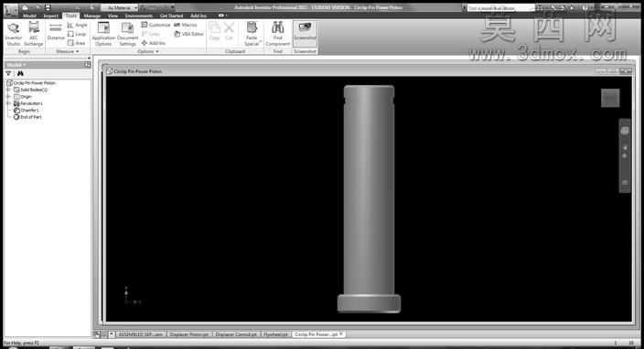The image size is (644, 349).
Task: Open Find Component binoculars tool
Action: click(278, 34)
